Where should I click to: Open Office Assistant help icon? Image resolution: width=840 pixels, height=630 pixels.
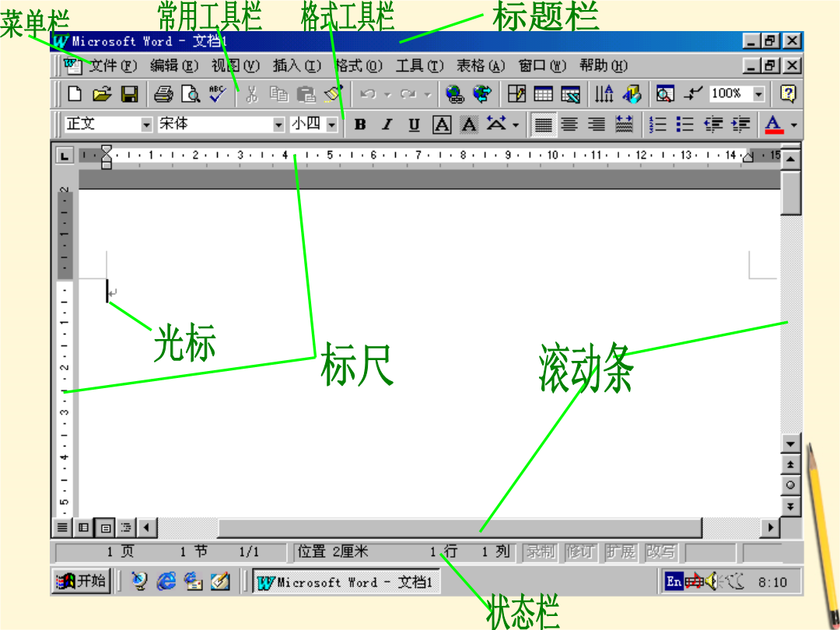pyautogui.click(x=787, y=94)
